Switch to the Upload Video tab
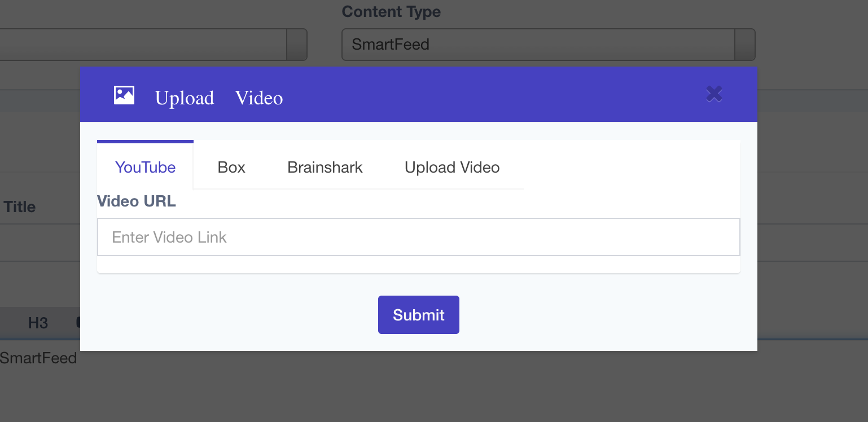The image size is (868, 422). click(x=452, y=168)
